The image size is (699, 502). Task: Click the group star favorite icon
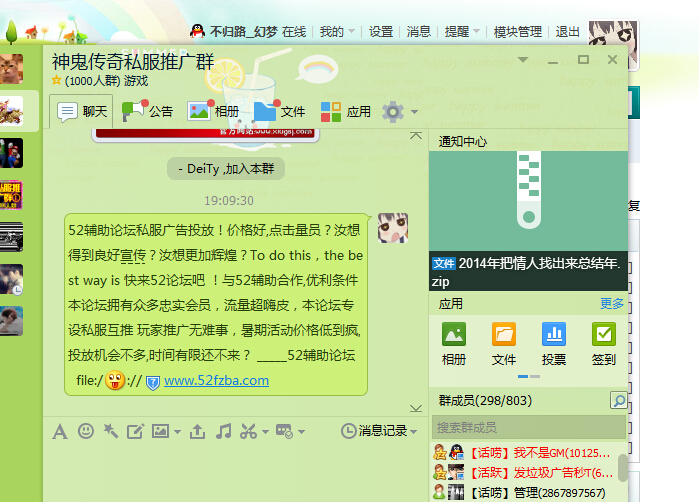(56, 80)
